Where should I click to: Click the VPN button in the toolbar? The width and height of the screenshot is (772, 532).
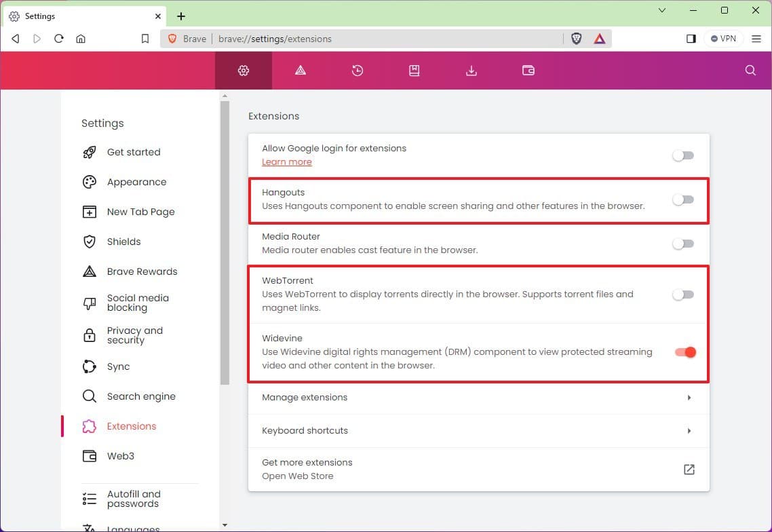click(723, 39)
